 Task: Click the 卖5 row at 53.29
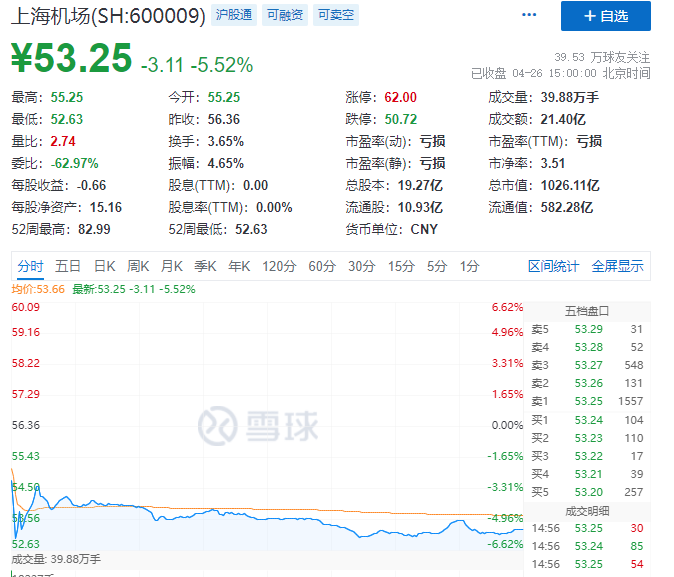(587, 329)
